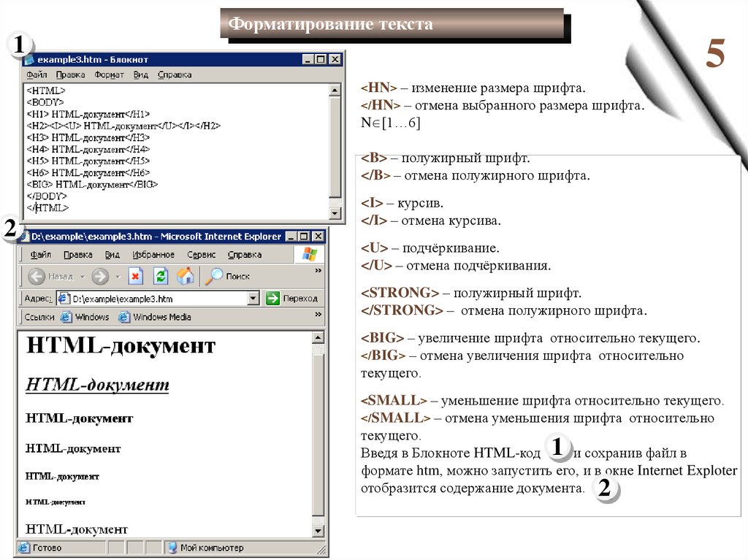Open Справка menu in Блокнот
This screenshot has width=748, height=560.
(175, 74)
